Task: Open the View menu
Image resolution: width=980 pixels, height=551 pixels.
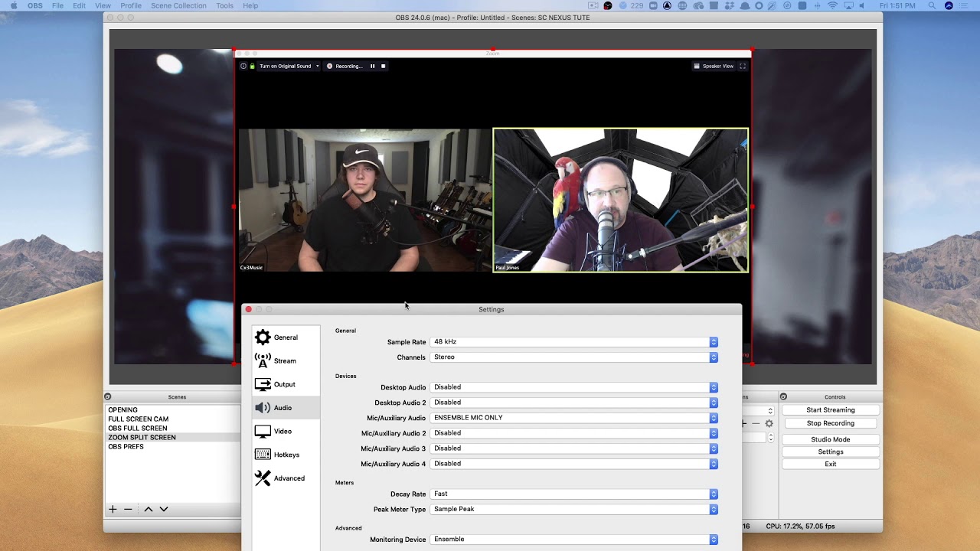Action: pos(103,5)
